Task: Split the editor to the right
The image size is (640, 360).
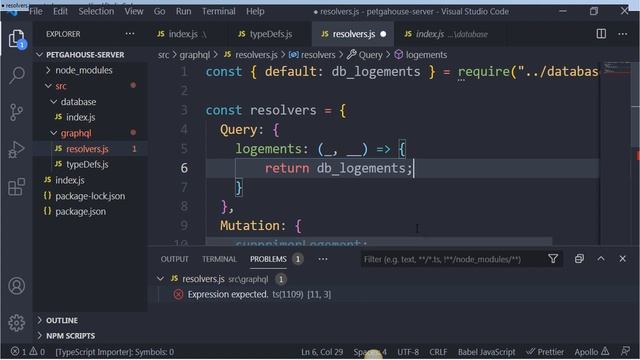Action: pyautogui.click(x=601, y=34)
